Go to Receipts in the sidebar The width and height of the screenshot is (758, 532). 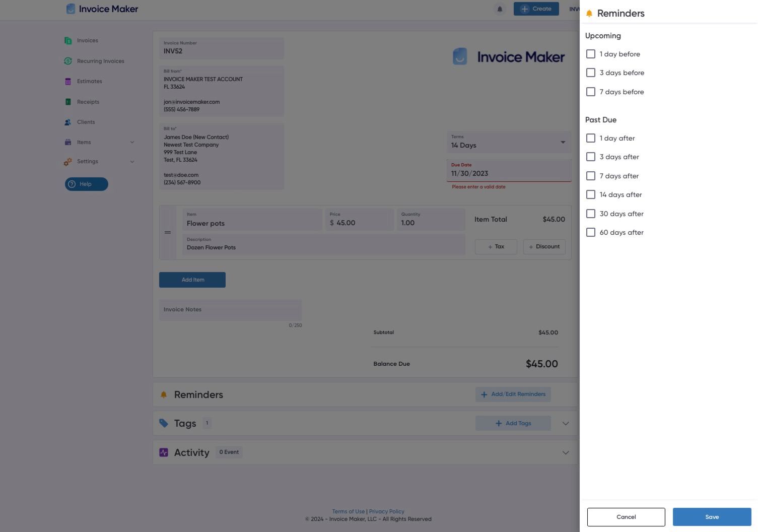[x=88, y=102]
